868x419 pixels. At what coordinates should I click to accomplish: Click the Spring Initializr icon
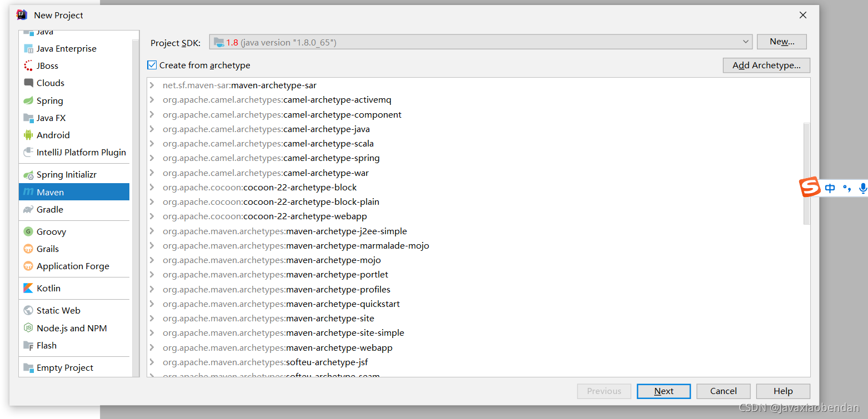pyautogui.click(x=28, y=175)
